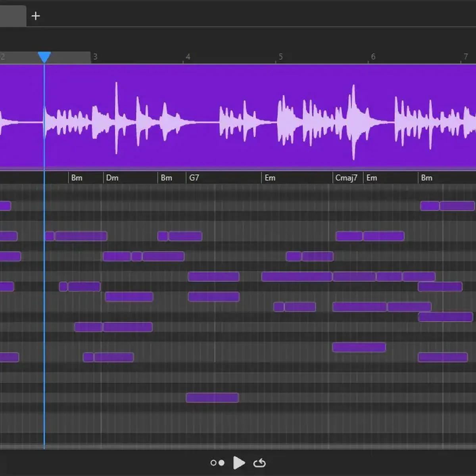476x476 pixels.
Task: Select the lowest note in the piano roll
Action: point(212,397)
